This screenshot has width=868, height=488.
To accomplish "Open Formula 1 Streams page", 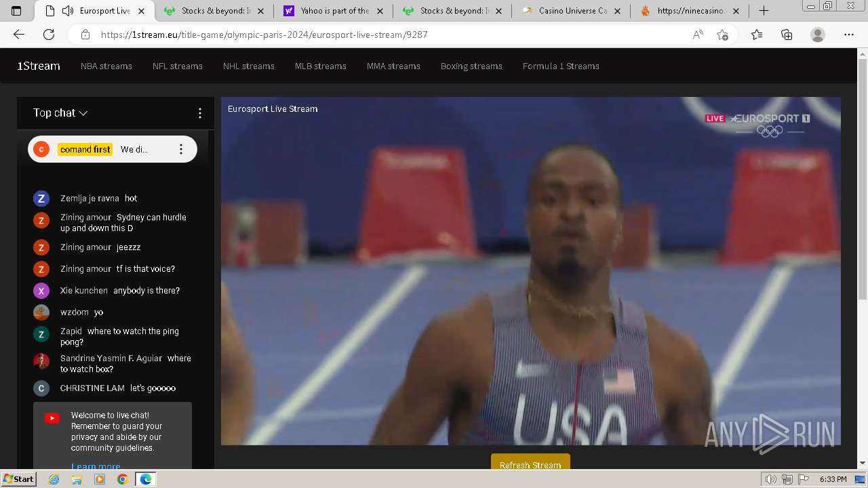I will (561, 66).
